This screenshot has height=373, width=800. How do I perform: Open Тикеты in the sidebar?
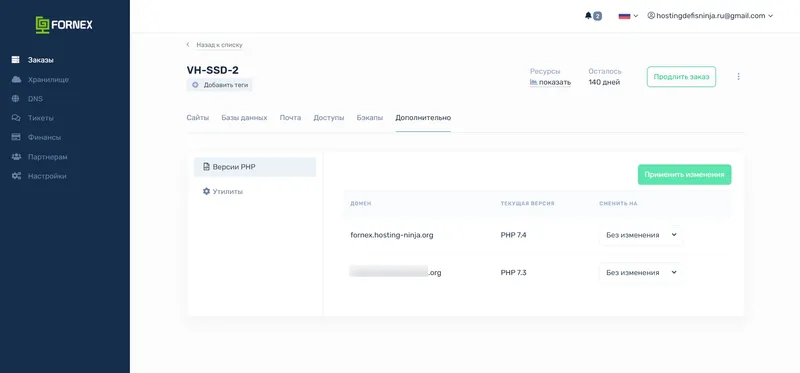(x=41, y=118)
